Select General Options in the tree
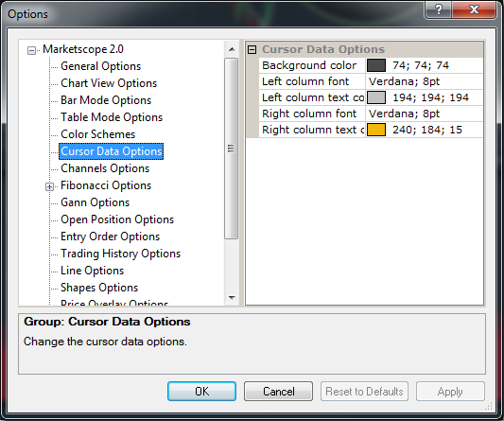Viewport: 504px width, 421px height. 100,66
